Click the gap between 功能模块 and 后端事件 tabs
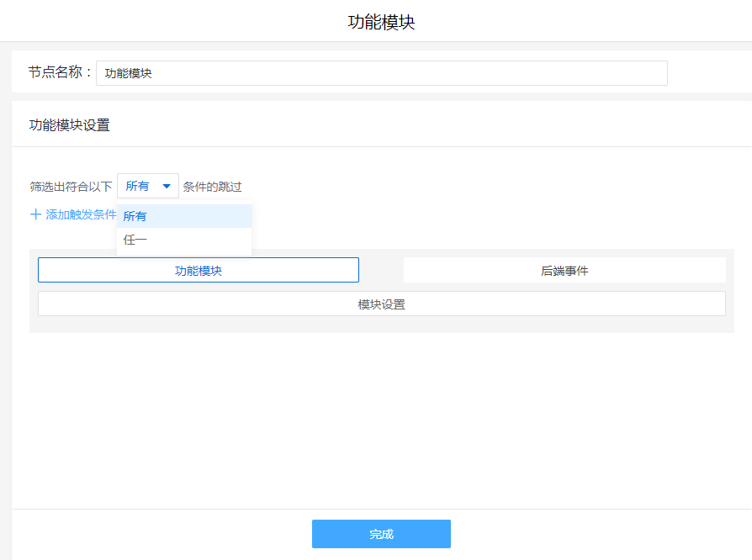 [x=381, y=270]
